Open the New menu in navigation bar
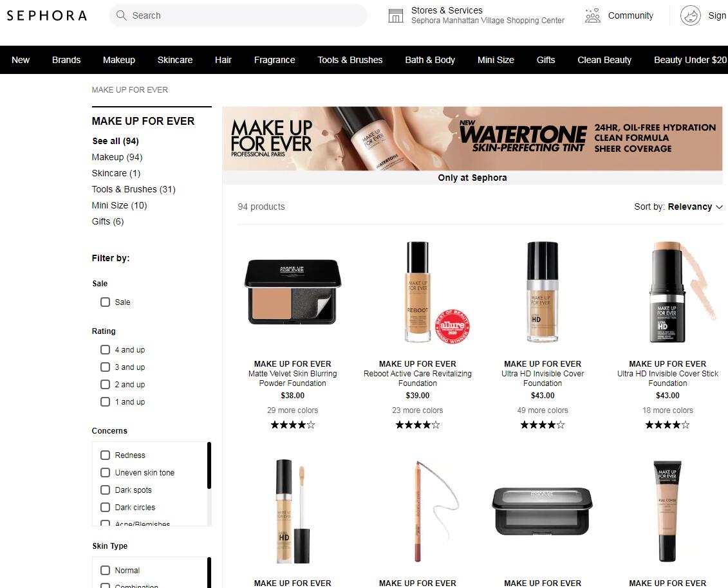Image resolution: width=728 pixels, height=588 pixels. click(x=21, y=60)
